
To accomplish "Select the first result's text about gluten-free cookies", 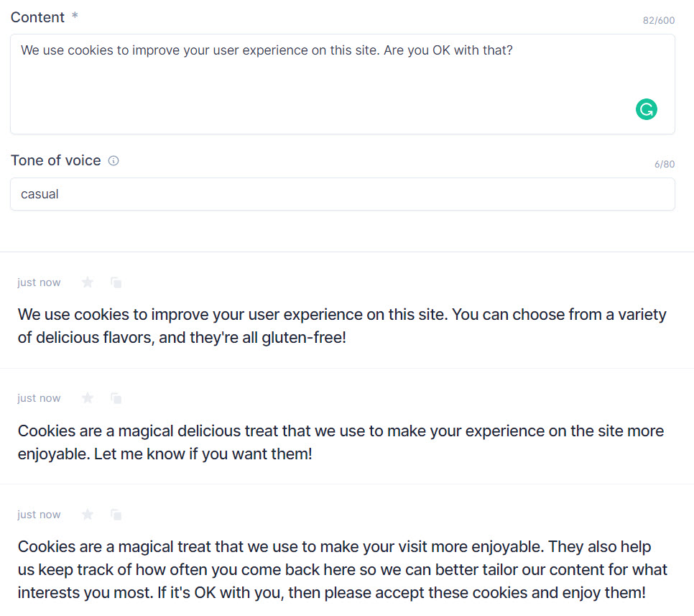I will click(341, 326).
